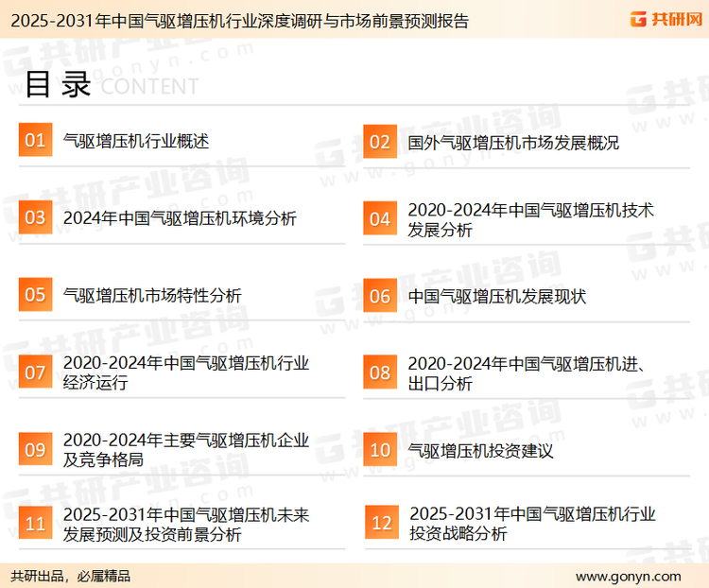The width and height of the screenshot is (709, 588).
Task: Click the 共研网 logo in the header
Action: pyautogui.click(x=665, y=19)
